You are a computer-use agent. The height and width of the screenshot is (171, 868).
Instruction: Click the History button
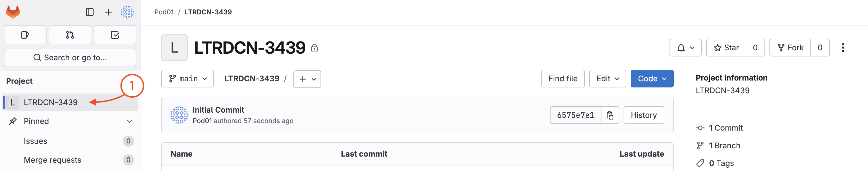(x=644, y=115)
